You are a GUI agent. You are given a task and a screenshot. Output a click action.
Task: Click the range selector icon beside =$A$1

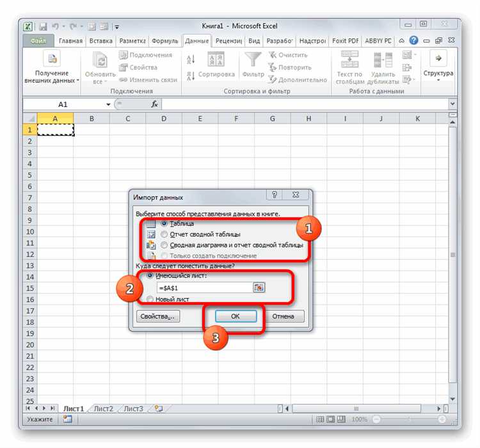(259, 287)
